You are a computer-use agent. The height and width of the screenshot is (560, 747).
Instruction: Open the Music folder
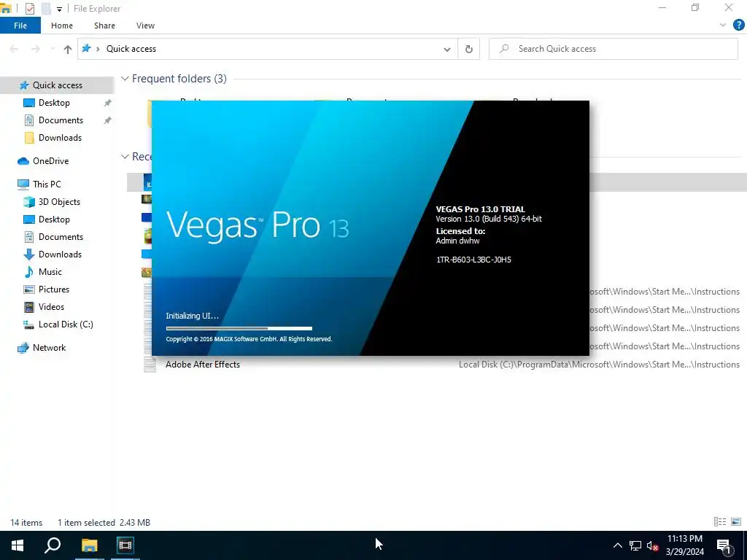click(50, 273)
